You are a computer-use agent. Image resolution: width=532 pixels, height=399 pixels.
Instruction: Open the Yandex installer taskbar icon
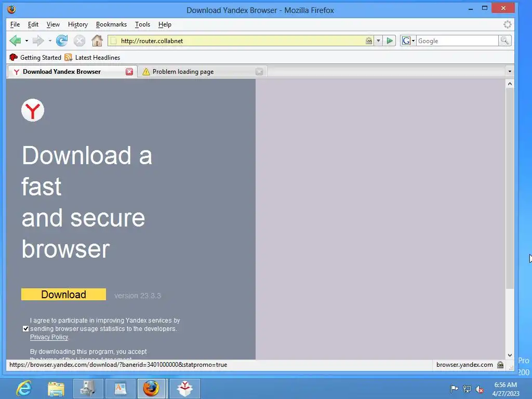(184, 389)
